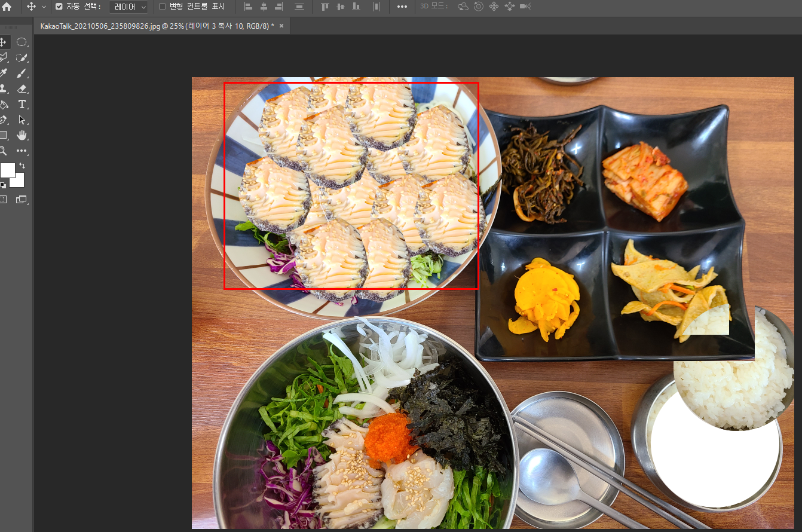Reset default foreground and background colors
Image resolution: width=802 pixels, height=532 pixels.
coord(3,185)
